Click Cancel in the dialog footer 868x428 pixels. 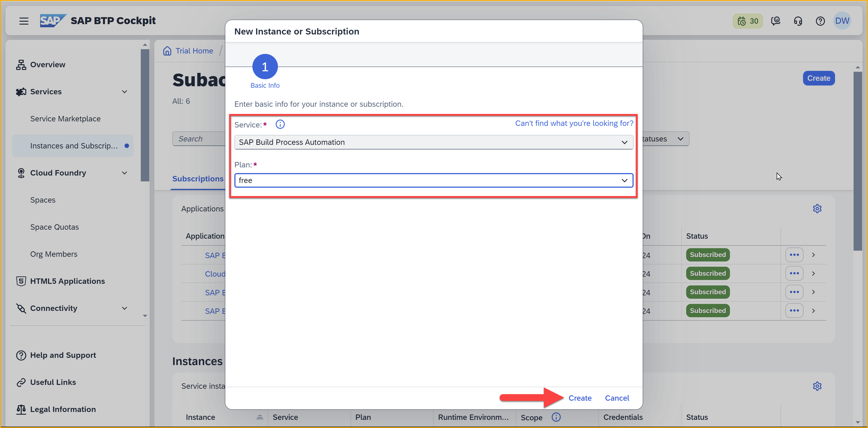(x=617, y=398)
